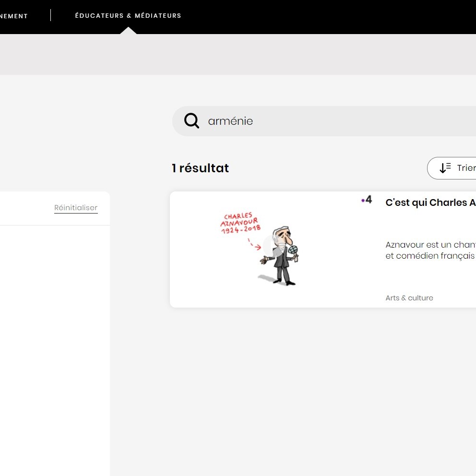Click the magnifying glass search icon
This screenshot has height=476, width=476.
(x=191, y=121)
